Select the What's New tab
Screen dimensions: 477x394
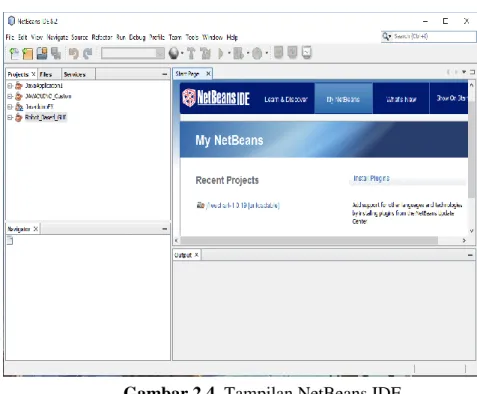pyautogui.click(x=401, y=99)
